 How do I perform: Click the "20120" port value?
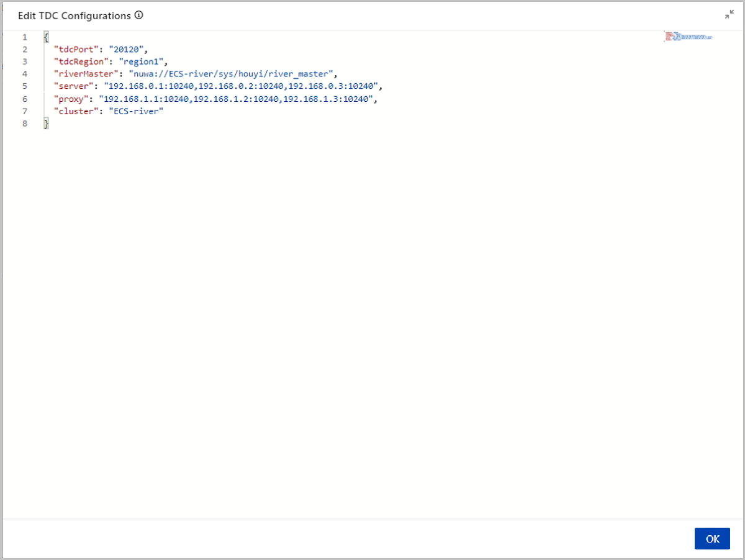(x=127, y=50)
